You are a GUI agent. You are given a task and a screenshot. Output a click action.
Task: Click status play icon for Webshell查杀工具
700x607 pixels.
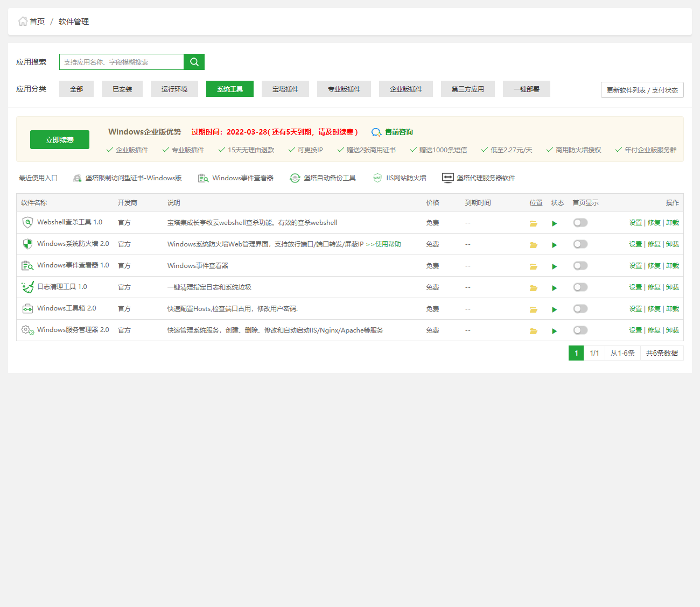554,223
